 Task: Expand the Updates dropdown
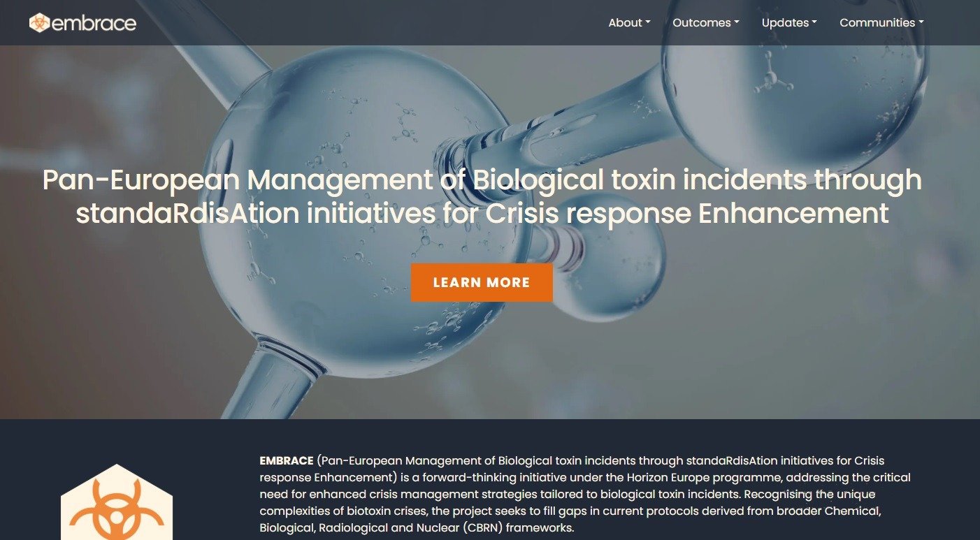789,22
